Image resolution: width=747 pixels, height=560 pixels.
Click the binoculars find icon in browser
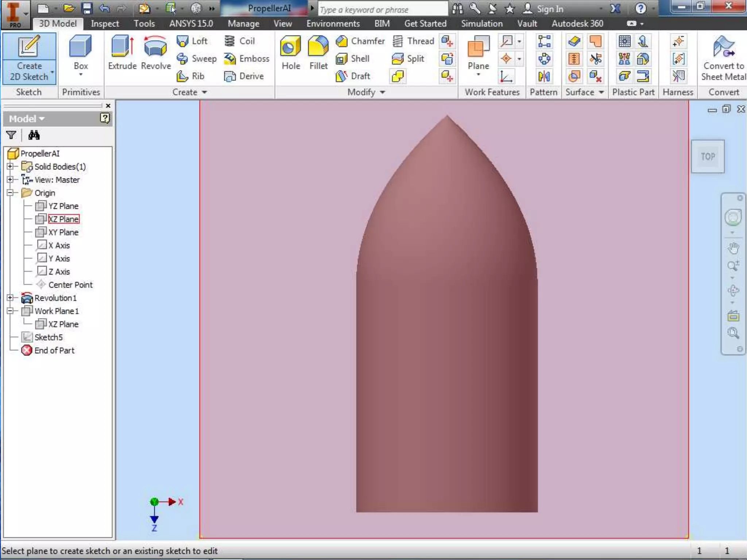click(34, 135)
